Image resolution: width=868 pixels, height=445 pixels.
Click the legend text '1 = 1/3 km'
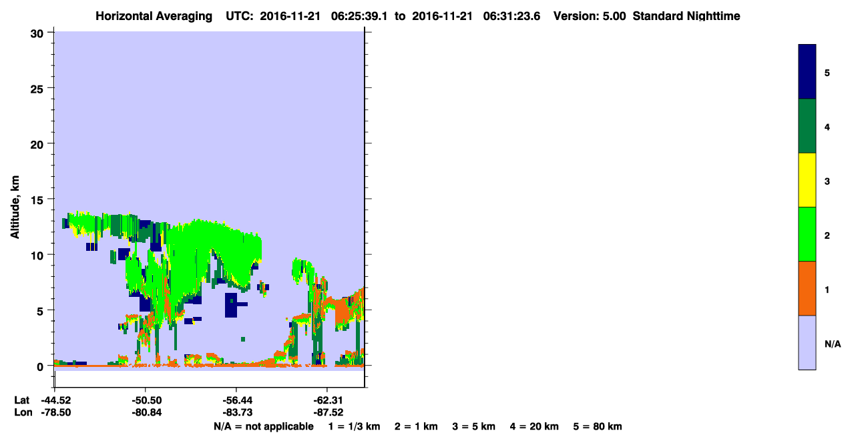354,426
